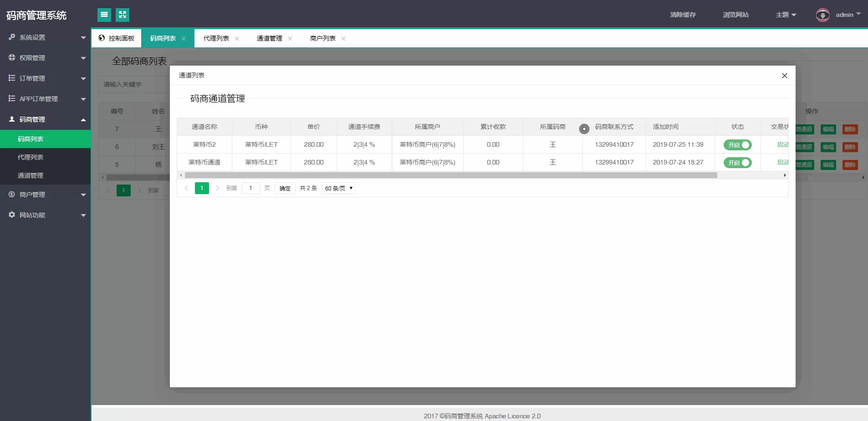This screenshot has width=868, height=421.
Task: Switch to the 商户列表 tab
Action: 323,38
